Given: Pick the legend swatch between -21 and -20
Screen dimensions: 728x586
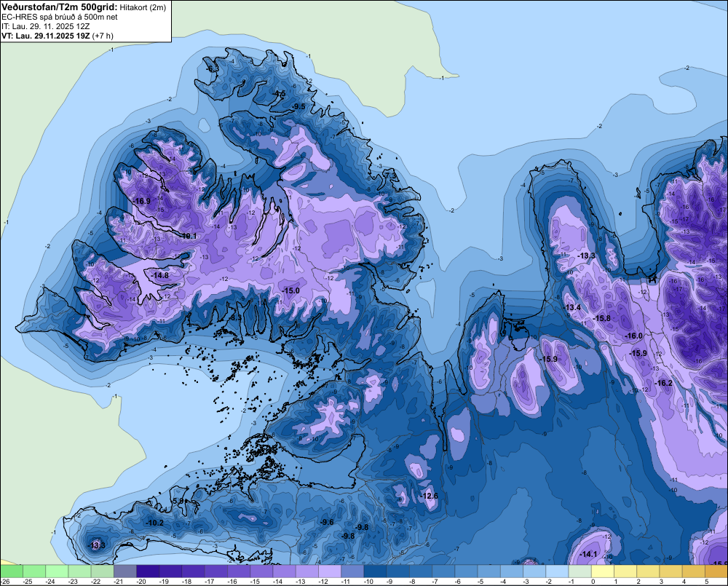Looking at the screenshot, I should tap(125, 571).
